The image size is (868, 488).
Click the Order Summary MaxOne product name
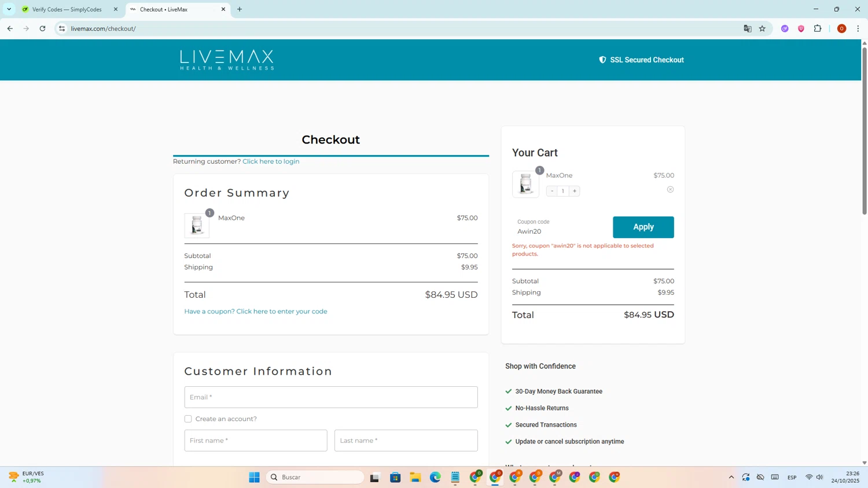tap(231, 218)
